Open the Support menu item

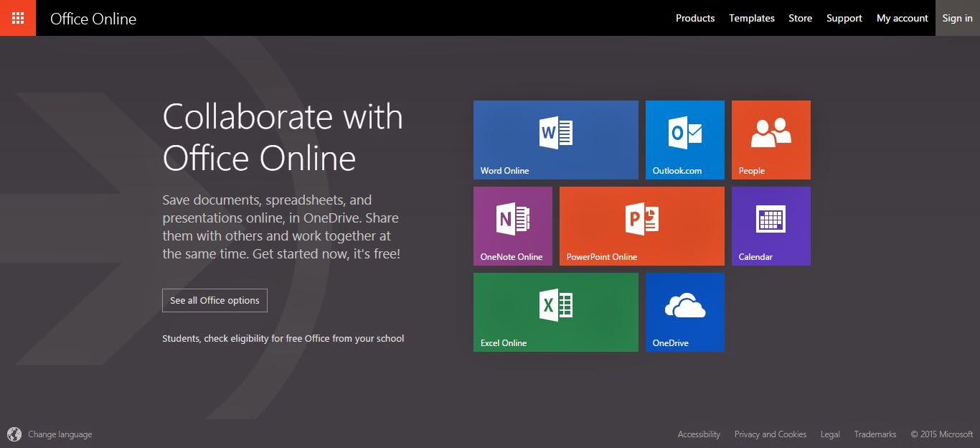tap(844, 18)
